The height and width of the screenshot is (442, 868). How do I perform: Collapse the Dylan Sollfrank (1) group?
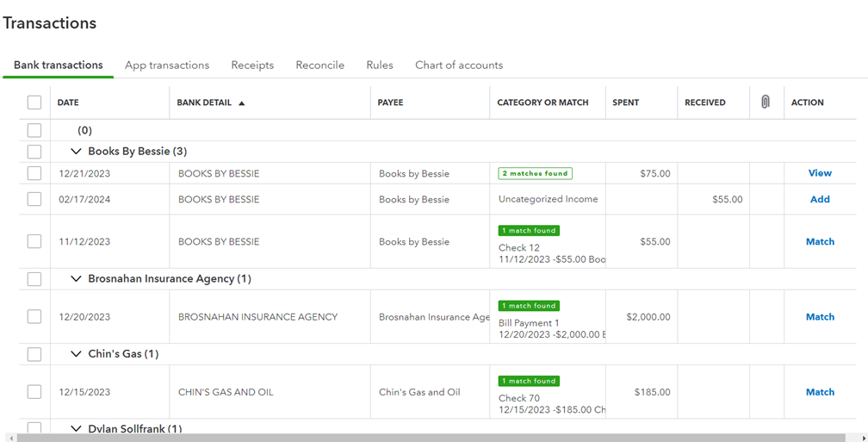point(77,428)
